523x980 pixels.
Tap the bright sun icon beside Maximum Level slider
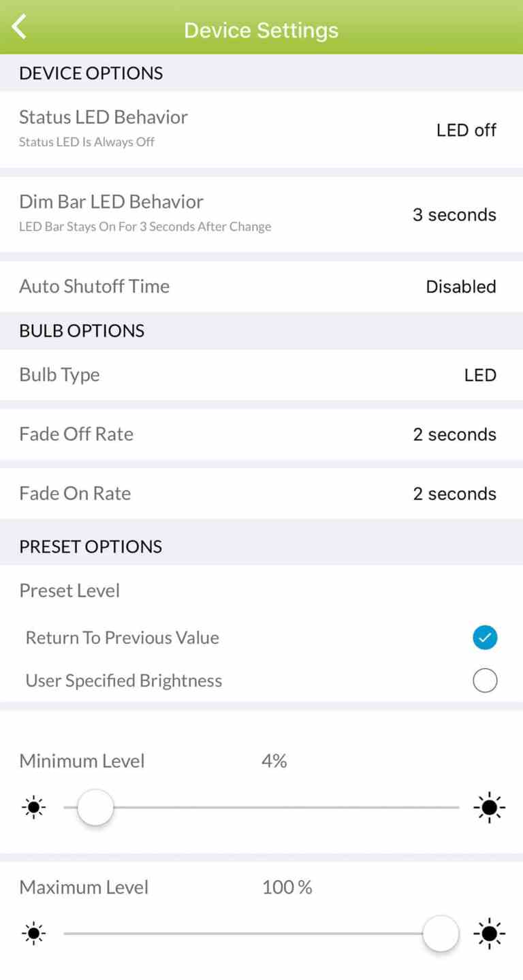tap(489, 934)
